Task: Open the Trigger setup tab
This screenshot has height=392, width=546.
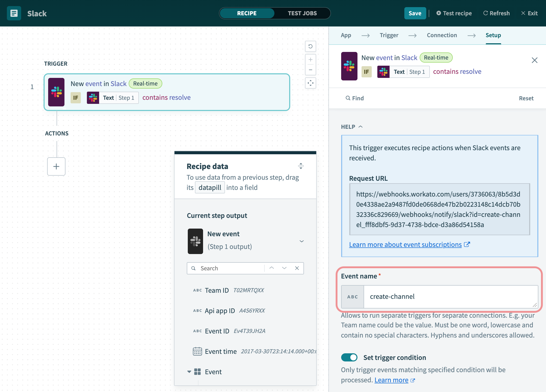Action: pos(389,35)
